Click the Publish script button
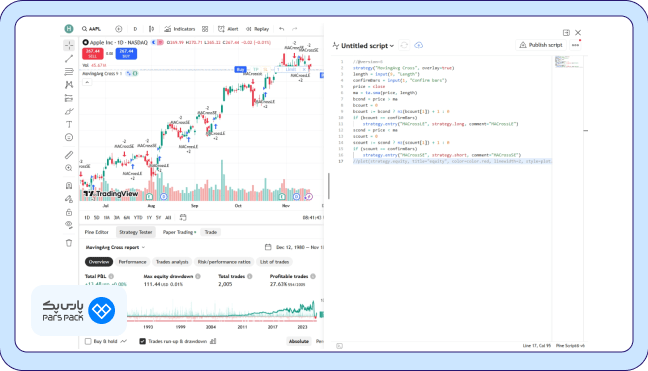The width and height of the screenshot is (648, 371). point(541,45)
